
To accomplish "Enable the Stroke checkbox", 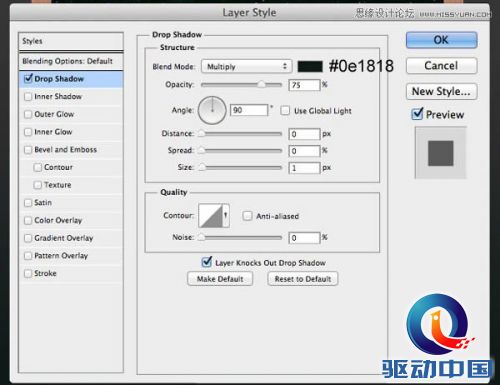I will (x=28, y=273).
